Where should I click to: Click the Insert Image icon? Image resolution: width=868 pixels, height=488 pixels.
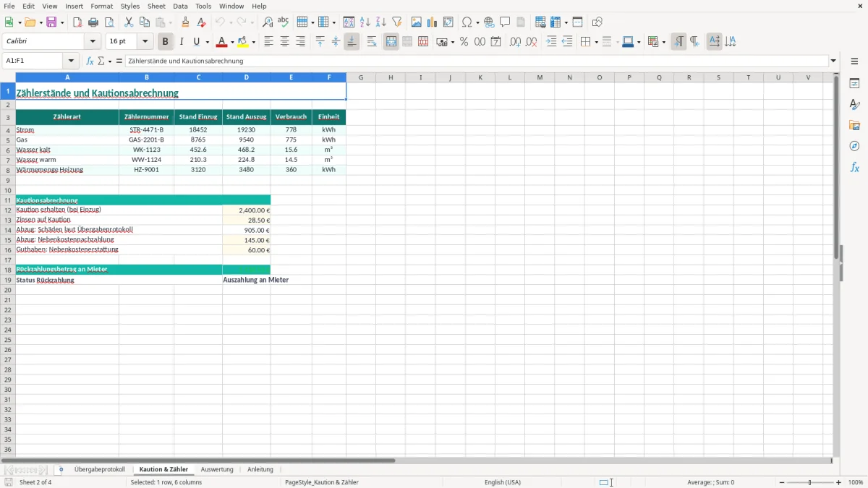pos(416,22)
